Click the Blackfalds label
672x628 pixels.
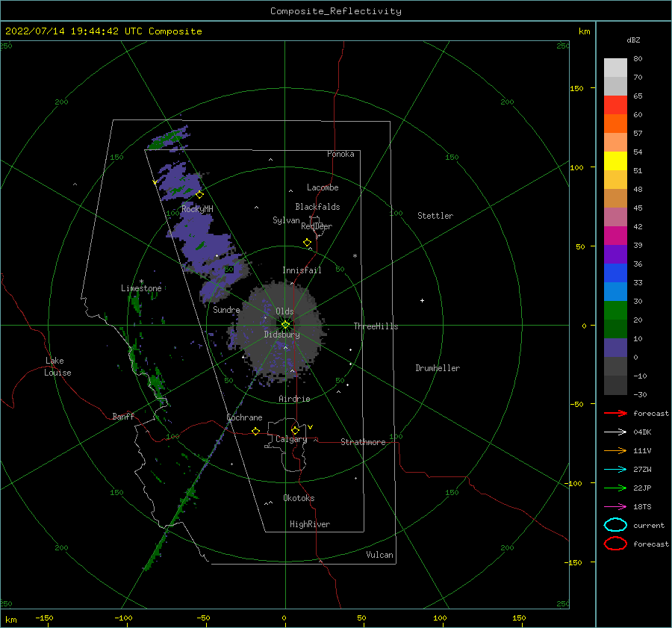pyautogui.click(x=317, y=207)
